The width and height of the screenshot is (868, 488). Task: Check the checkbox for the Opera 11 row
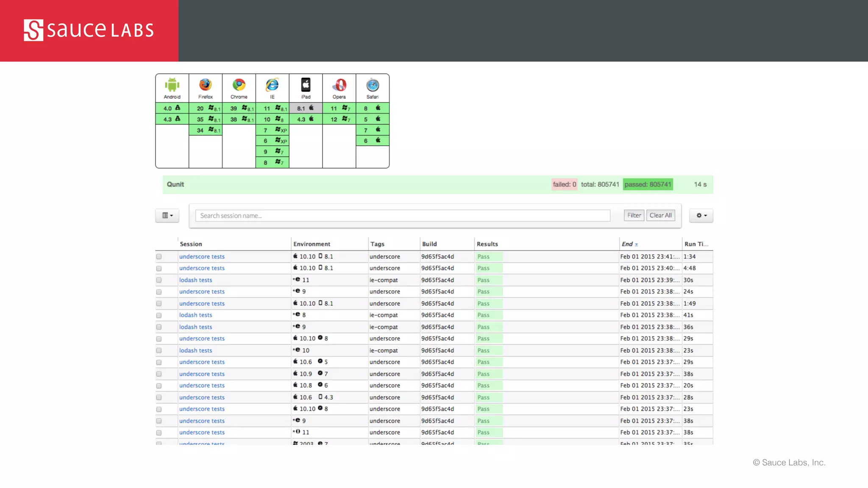tap(159, 433)
